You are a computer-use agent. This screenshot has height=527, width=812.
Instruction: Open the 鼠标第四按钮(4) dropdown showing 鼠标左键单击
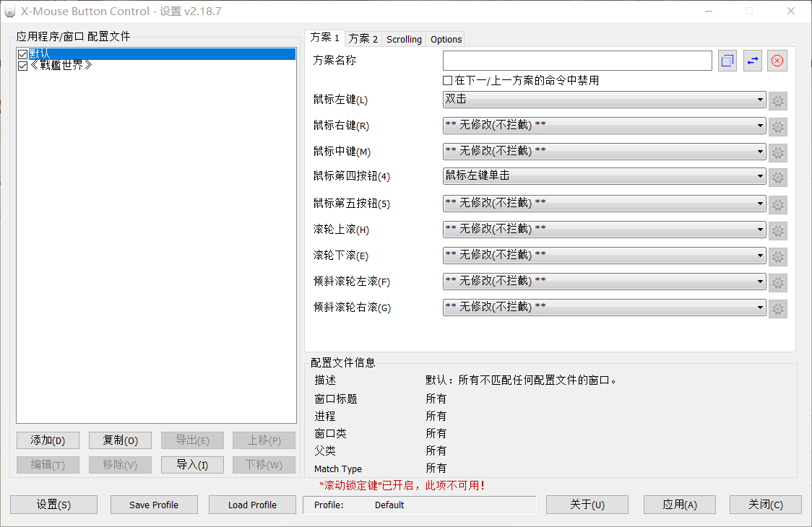(605, 176)
